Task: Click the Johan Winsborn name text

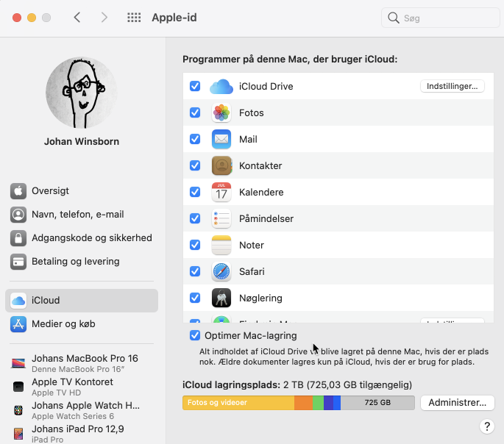Action: 82,142
